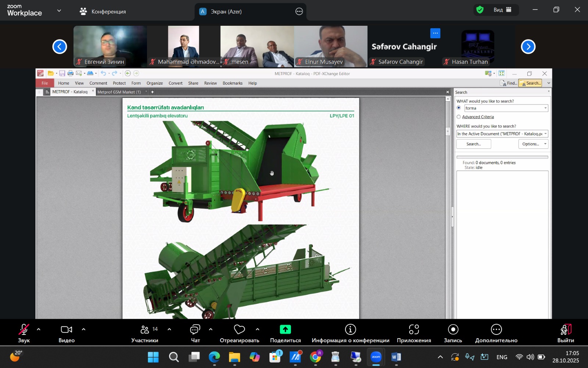Click the Search... button in search panel
The width and height of the screenshot is (588, 368).
click(473, 144)
